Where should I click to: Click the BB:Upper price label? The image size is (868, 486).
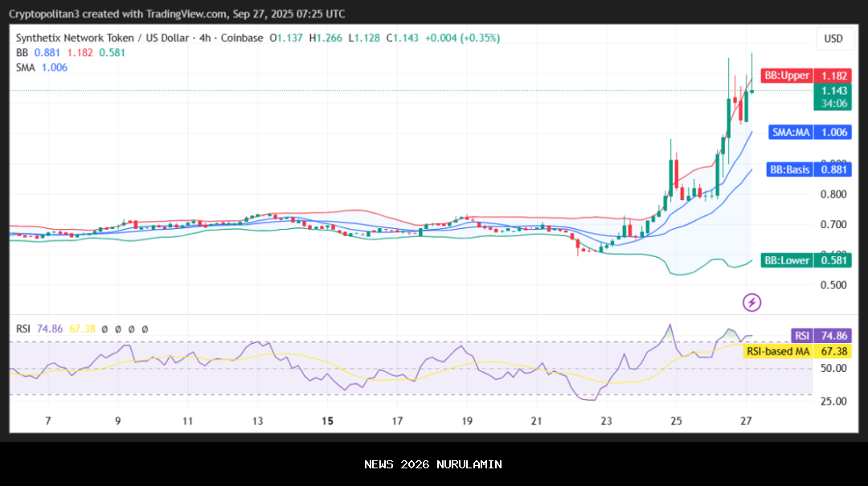click(787, 75)
